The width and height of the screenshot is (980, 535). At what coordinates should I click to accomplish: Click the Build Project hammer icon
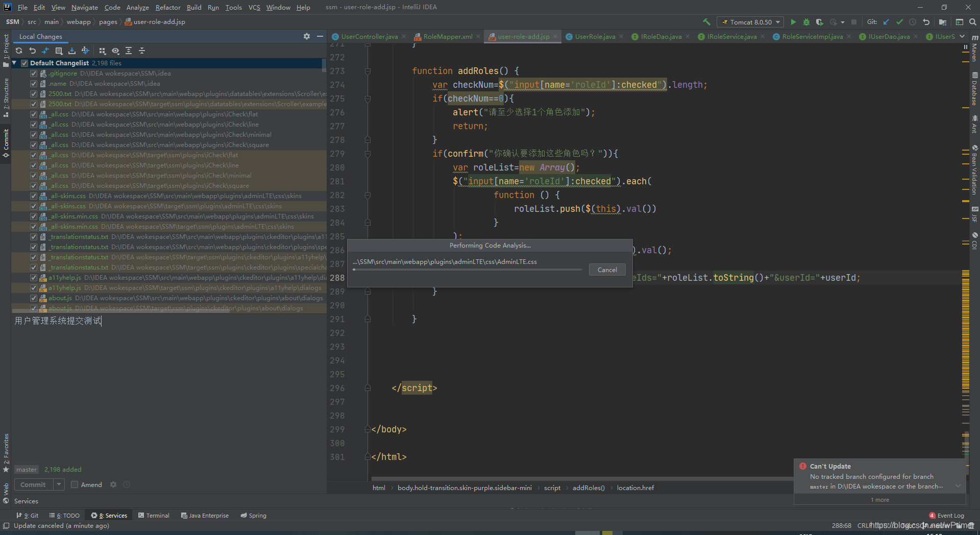(x=706, y=22)
